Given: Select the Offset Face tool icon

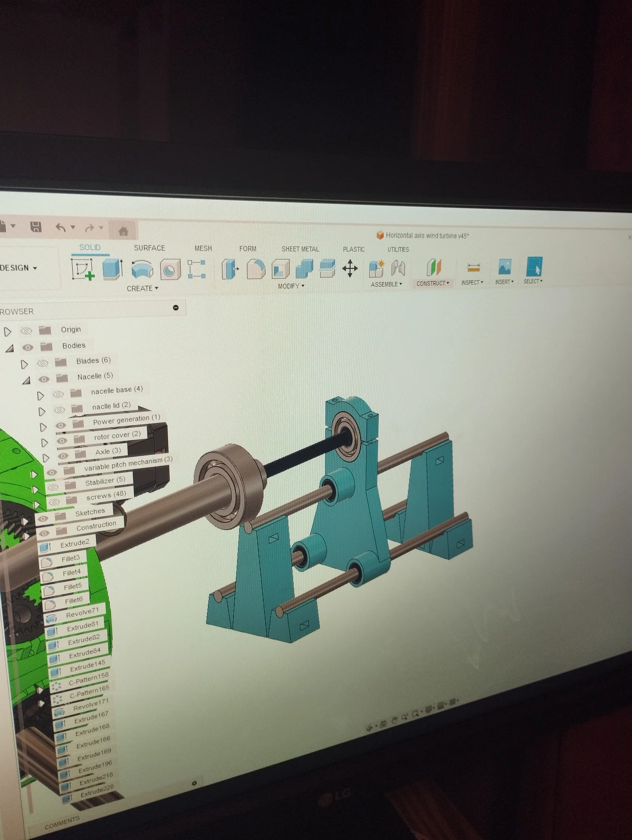Looking at the screenshot, I should click(327, 269).
